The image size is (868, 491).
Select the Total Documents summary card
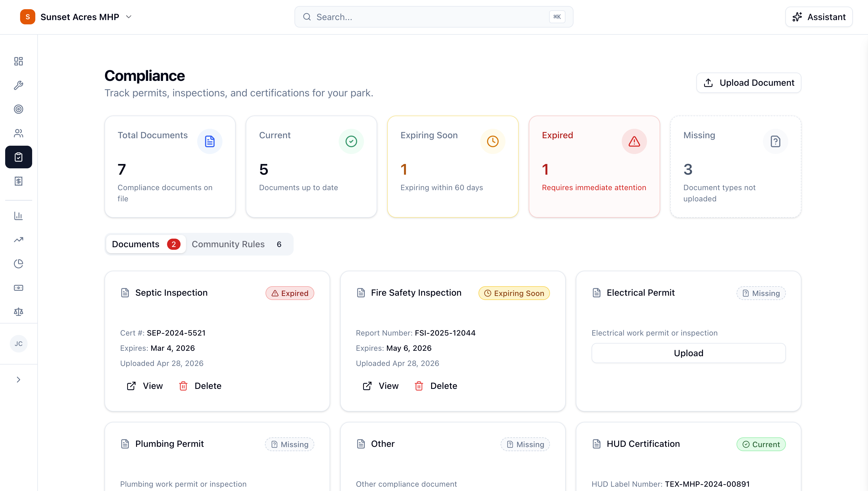170,167
